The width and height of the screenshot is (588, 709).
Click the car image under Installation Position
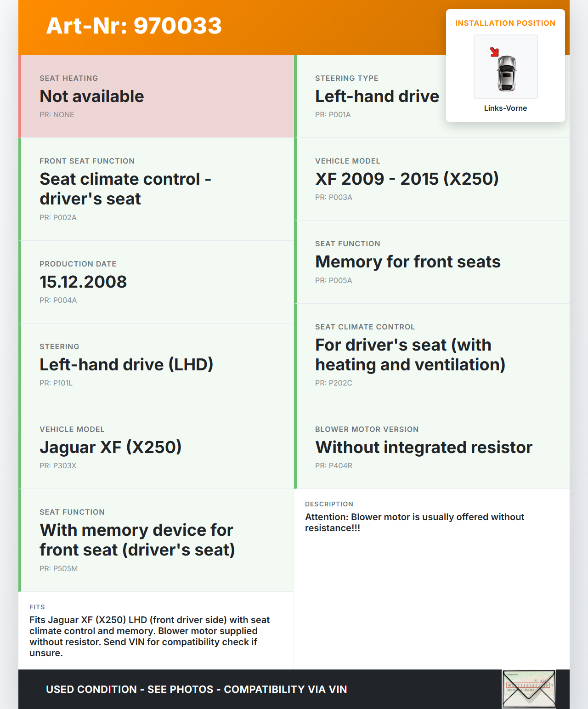pos(506,73)
